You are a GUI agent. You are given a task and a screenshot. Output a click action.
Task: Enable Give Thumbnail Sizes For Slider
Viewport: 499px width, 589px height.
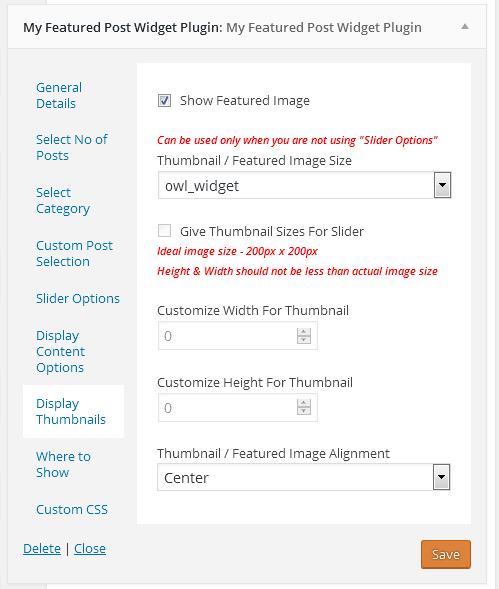point(164,231)
